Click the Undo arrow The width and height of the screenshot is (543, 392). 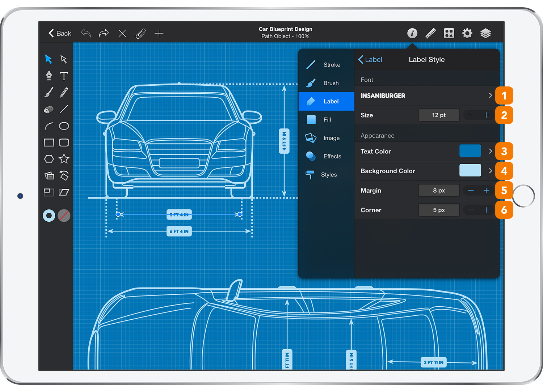click(x=86, y=33)
